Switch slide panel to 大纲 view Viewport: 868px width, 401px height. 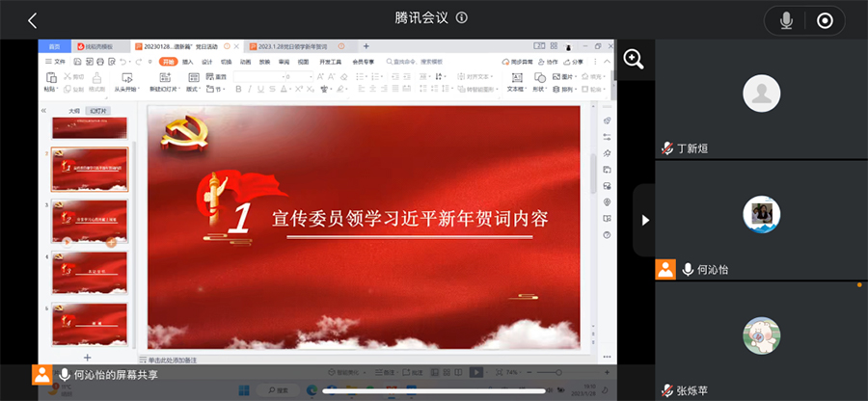click(x=74, y=111)
